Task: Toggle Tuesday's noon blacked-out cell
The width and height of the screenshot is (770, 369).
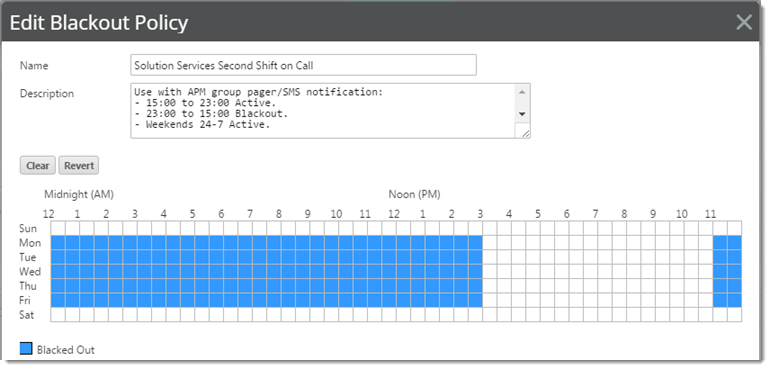Action: coord(404,257)
